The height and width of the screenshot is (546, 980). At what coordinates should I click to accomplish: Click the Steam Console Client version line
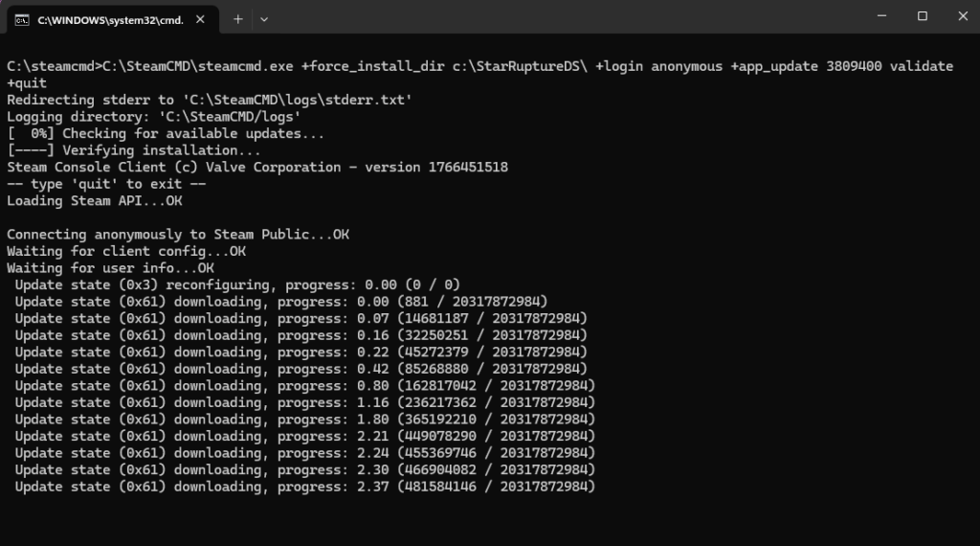256,167
